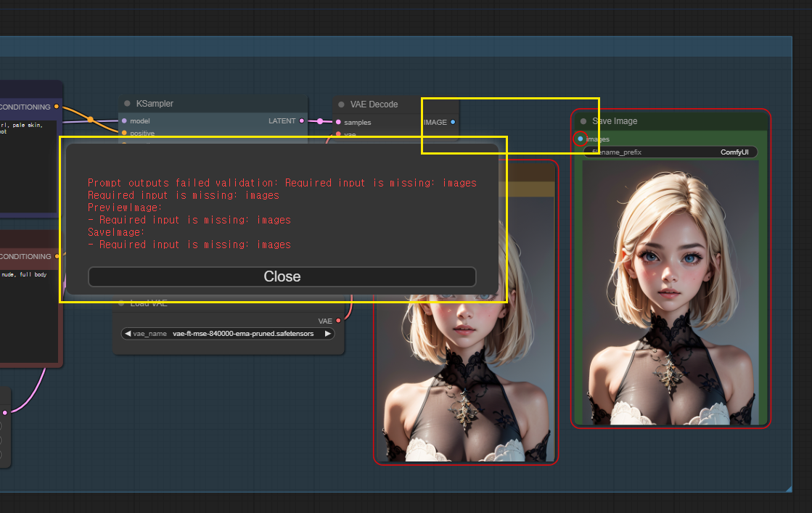The image size is (812, 513).
Task: Select next vae_name with right arrow
Action: click(x=328, y=333)
